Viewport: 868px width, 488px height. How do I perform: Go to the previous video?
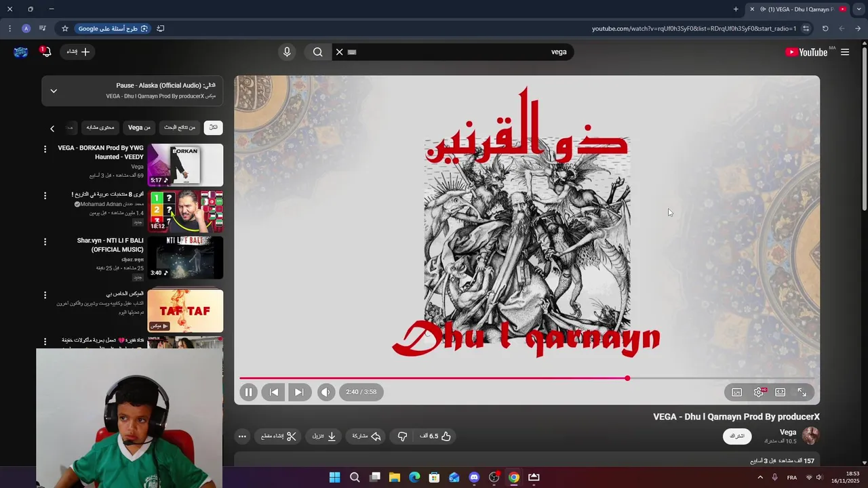(x=274, y=392)
